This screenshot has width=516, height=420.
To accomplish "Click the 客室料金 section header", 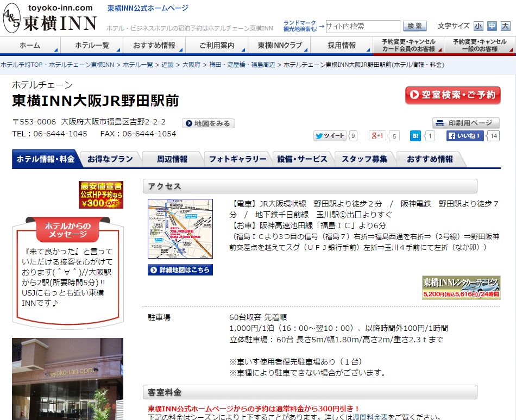I will [310, 392].
